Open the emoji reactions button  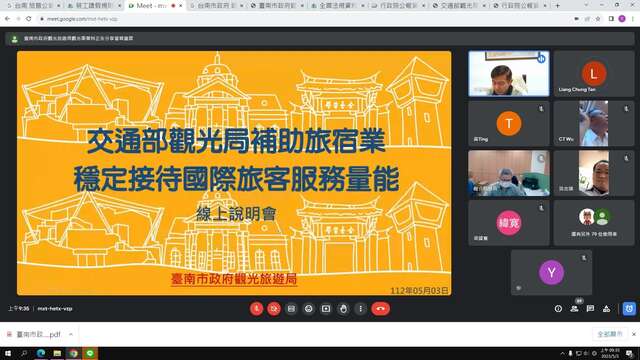309,309
